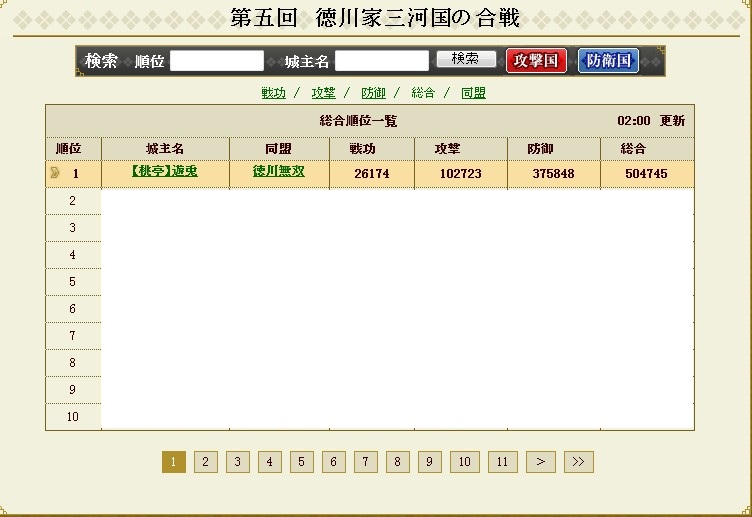
Task: Open the 同盟 ranking link
Action: pos(473,93)
